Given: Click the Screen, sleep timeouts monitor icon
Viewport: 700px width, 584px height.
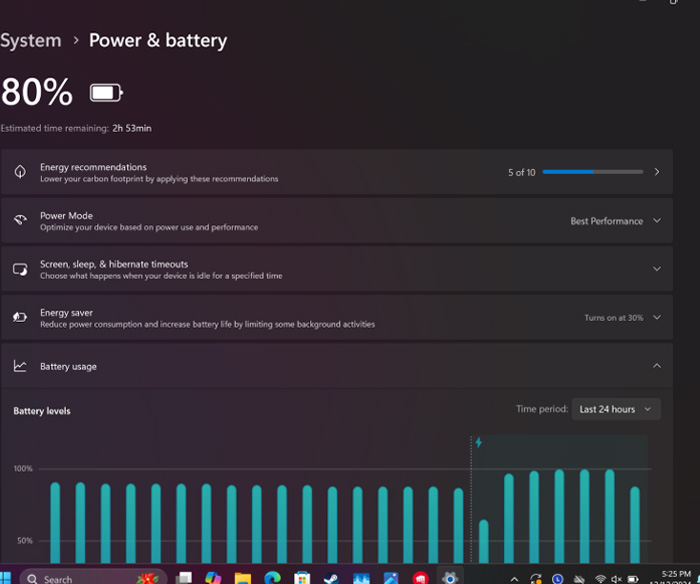Looking at the screenshot, I should 20,269.
